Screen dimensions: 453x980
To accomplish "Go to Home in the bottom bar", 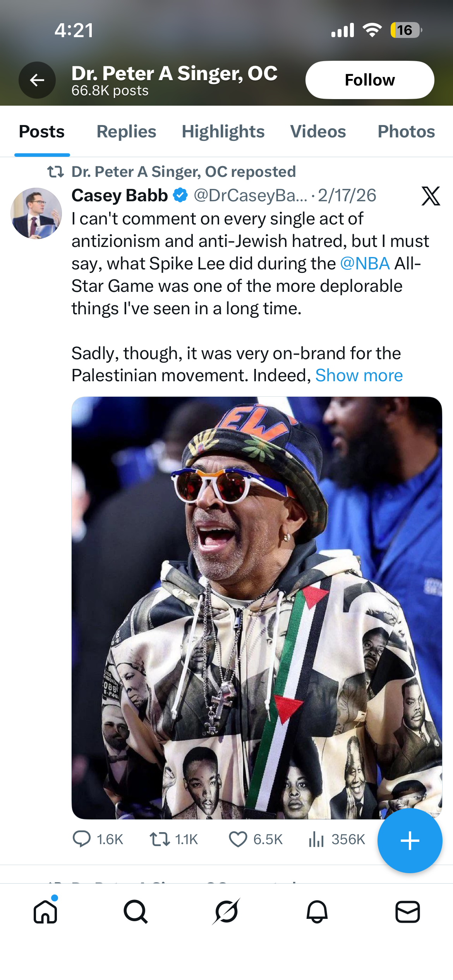I will coord(45,911).
